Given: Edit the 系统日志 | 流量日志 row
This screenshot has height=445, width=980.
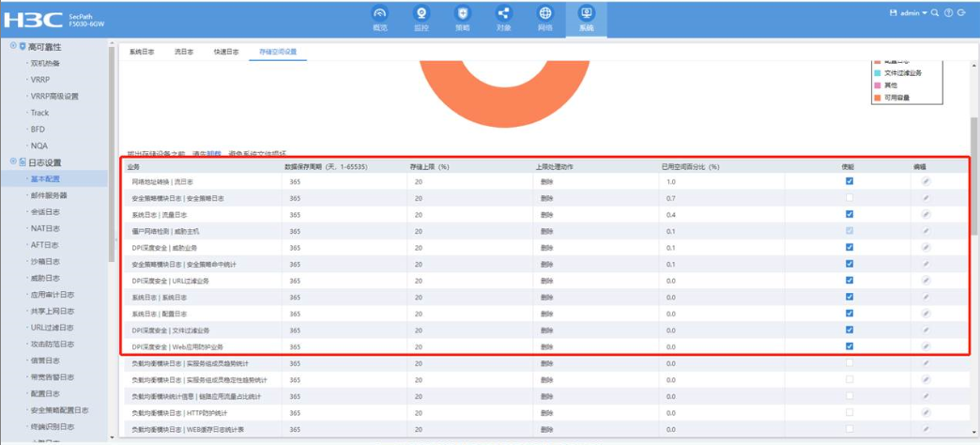Looking at the screenshot, I should coord(926,214).
